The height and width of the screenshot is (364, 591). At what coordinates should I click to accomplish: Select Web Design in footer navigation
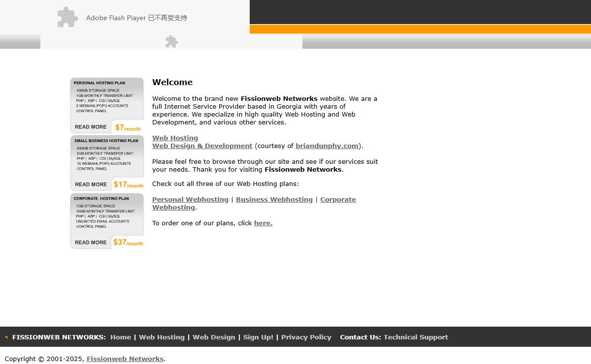point(214,337)
